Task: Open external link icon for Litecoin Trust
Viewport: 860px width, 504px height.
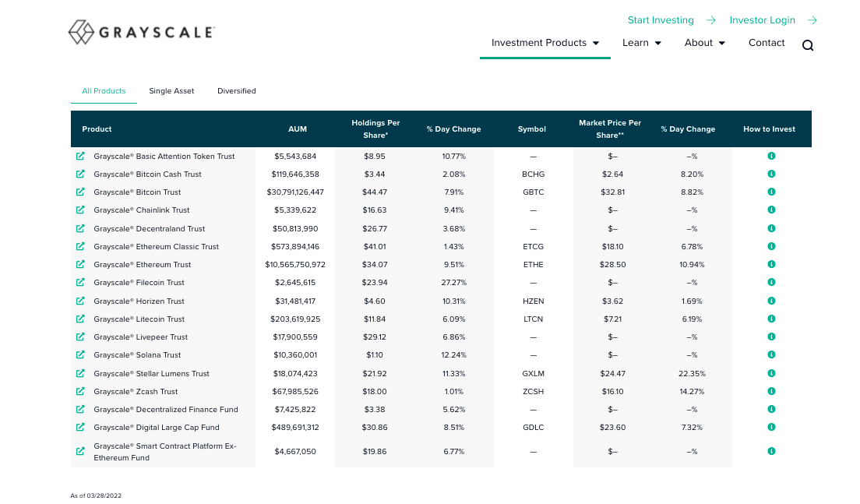Action: click(x=80, y=319)
